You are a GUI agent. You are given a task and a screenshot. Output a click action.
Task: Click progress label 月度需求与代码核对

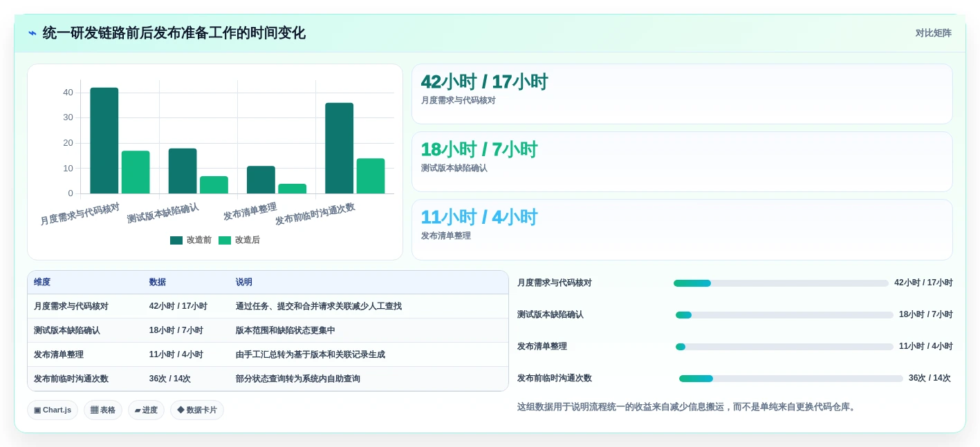pyautogui.click(x=555, y=283)
